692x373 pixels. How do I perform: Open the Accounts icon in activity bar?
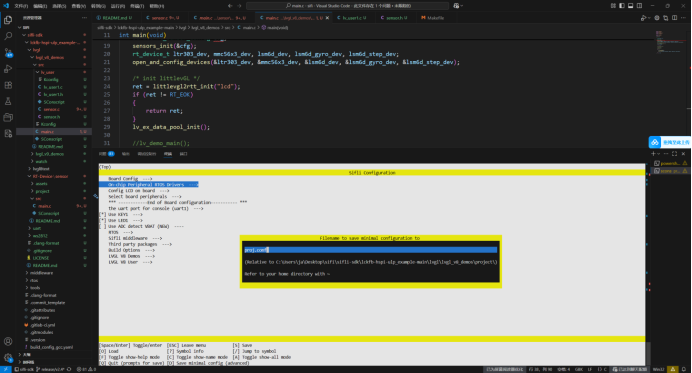click(8, 341)
